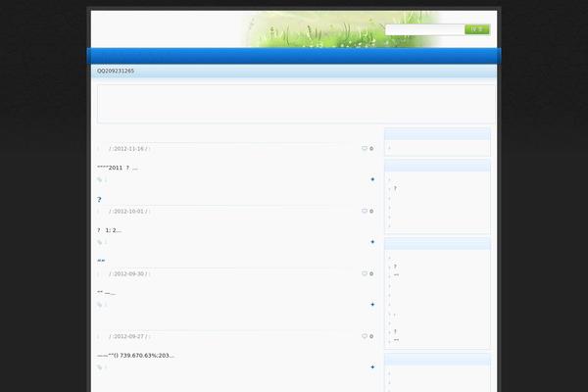
Task: Click the tag icon under the 2012-10-01 post
Action: [x=100, y=242]
